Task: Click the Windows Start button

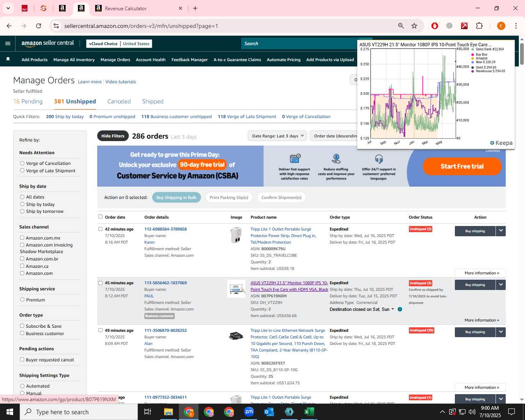Action: [x=10, y=412]
